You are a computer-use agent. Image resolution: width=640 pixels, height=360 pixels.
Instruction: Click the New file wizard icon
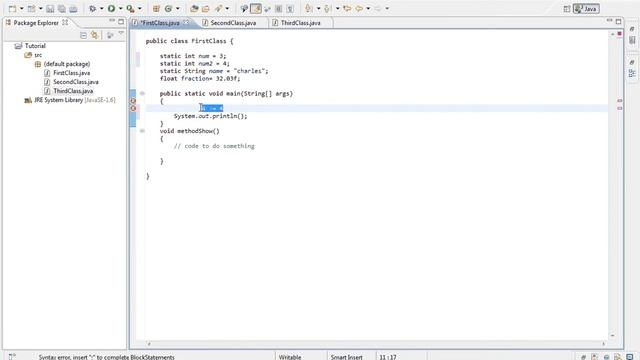(x=12, y=9)
